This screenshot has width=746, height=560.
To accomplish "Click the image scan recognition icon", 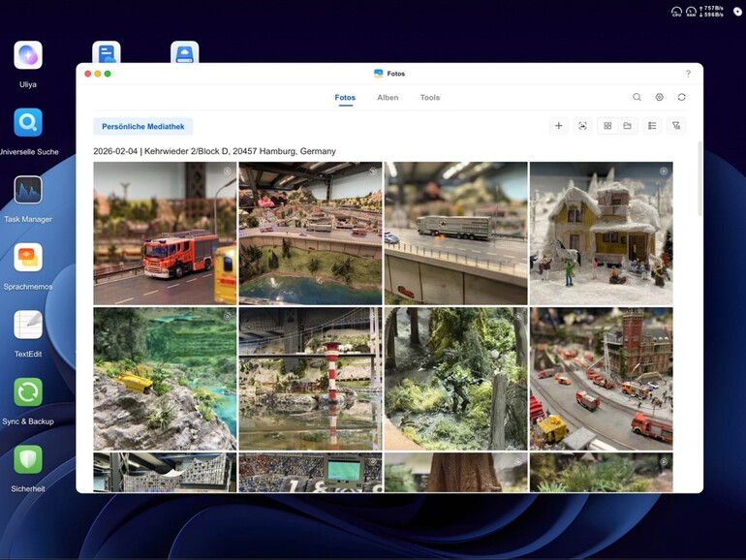I will pos(582,126).
